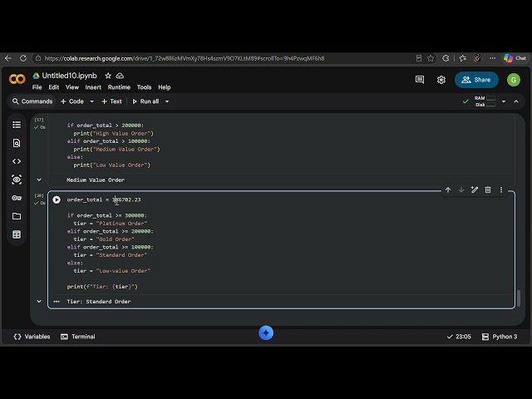The height and width of the screenshot is (399, 532).
Task: Open the Edit menu
Action: point(53,87)
